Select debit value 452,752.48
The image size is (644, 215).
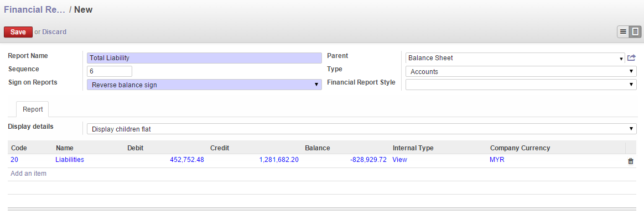tap(187, 160)
